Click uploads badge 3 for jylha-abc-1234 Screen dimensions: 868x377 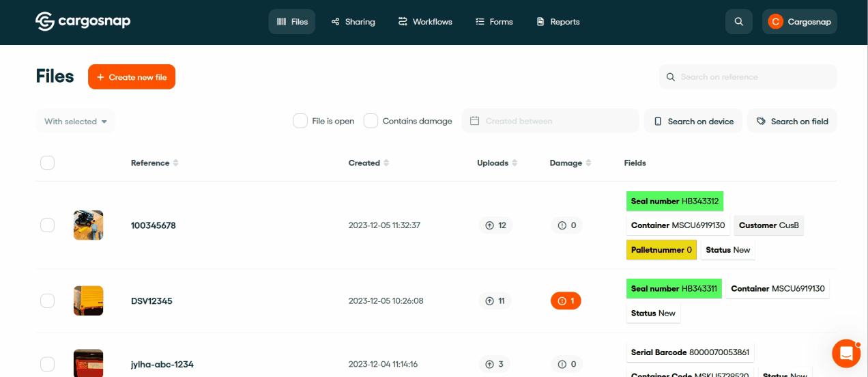pyautogui.click(x=494, y=365)
